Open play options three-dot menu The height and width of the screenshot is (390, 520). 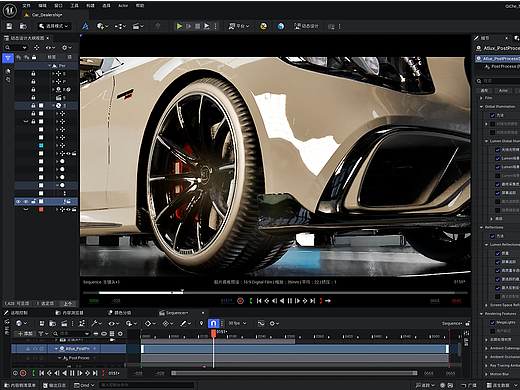[x=216, y=26]
